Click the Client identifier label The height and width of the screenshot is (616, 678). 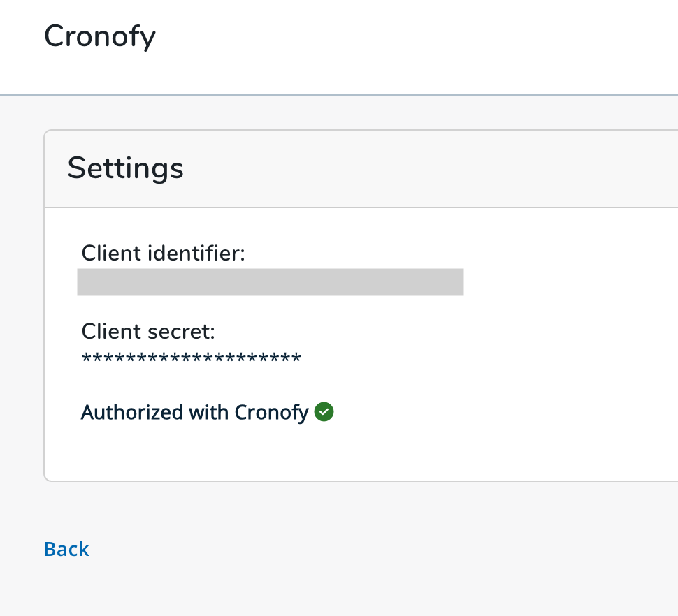(164, 253)
